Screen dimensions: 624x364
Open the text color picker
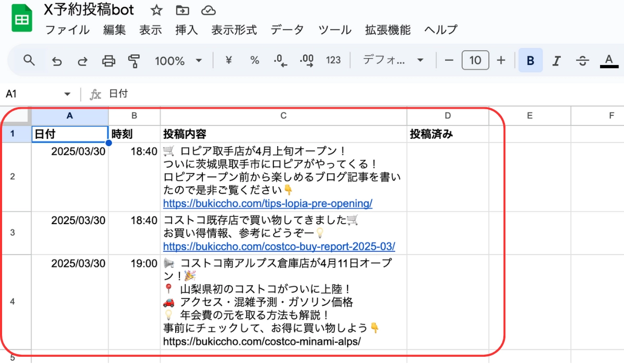pyautogui.click(x=608, y=61)
